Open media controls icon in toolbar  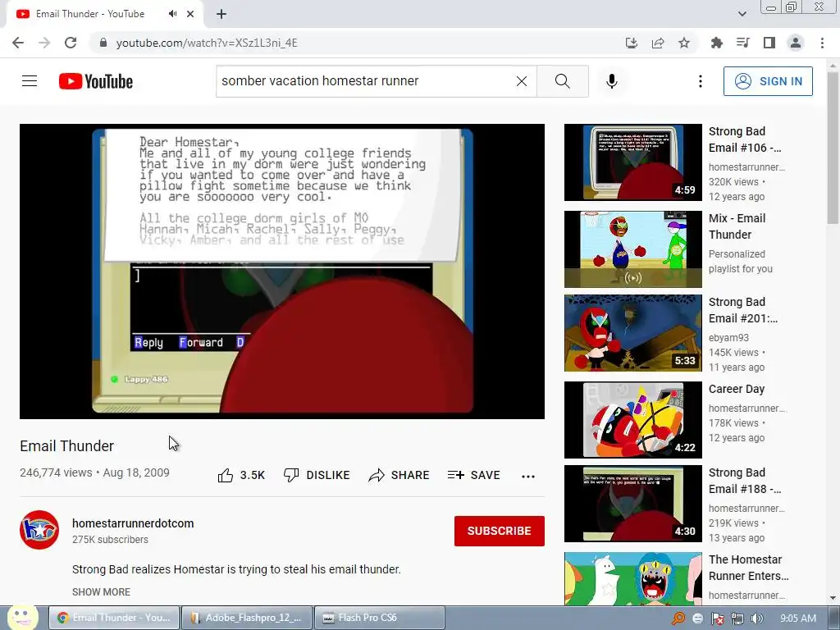(743, 43)
